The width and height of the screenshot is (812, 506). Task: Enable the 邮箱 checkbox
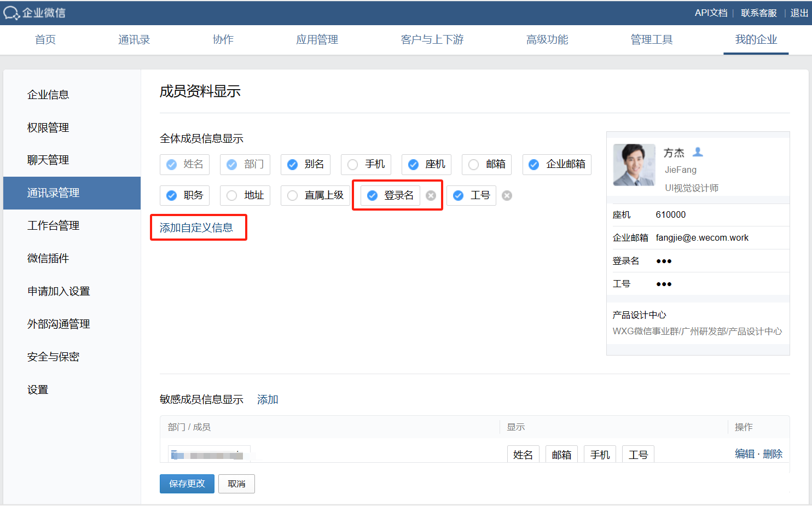click(474, 165)
